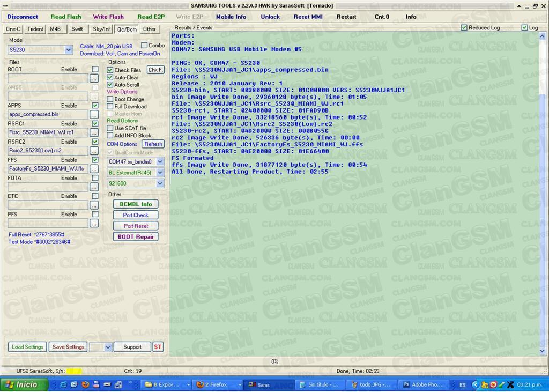Click the floppy disk quick launch icon
This screenshot has width=549, height=392.
pyautogui.click(x=97, y=384)
